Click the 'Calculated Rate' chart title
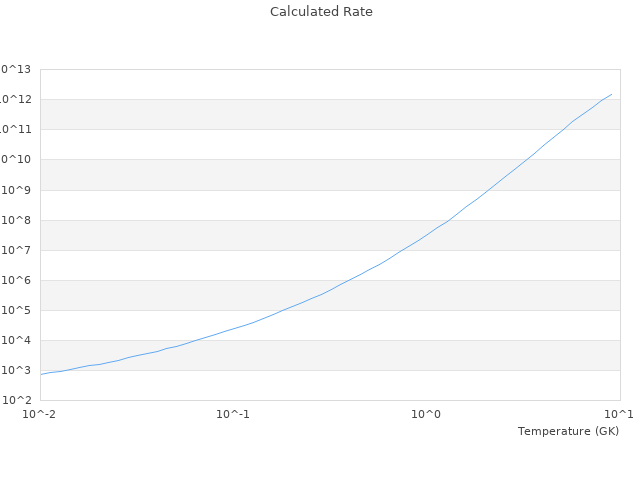 point(320,12)
